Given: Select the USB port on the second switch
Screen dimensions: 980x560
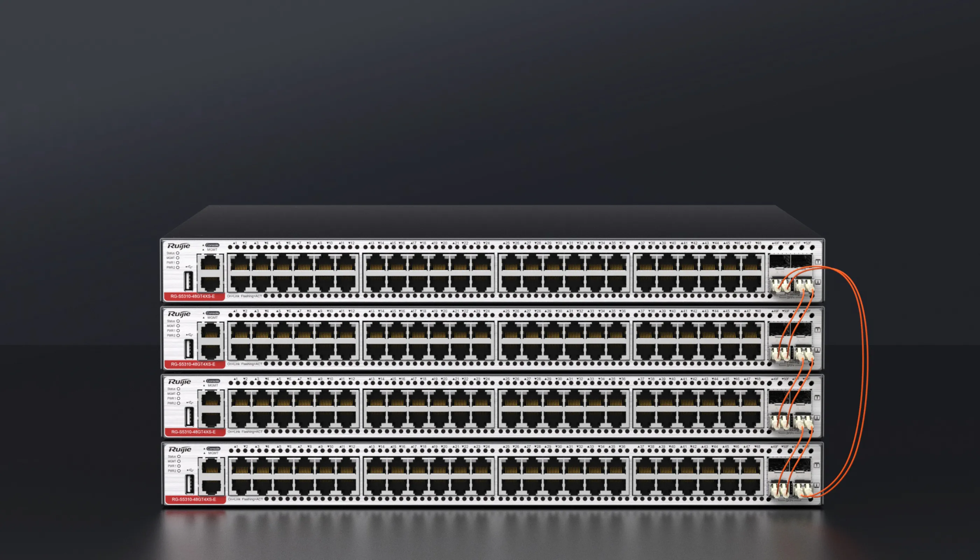Looking at the screenshot, I should (189, 349).
